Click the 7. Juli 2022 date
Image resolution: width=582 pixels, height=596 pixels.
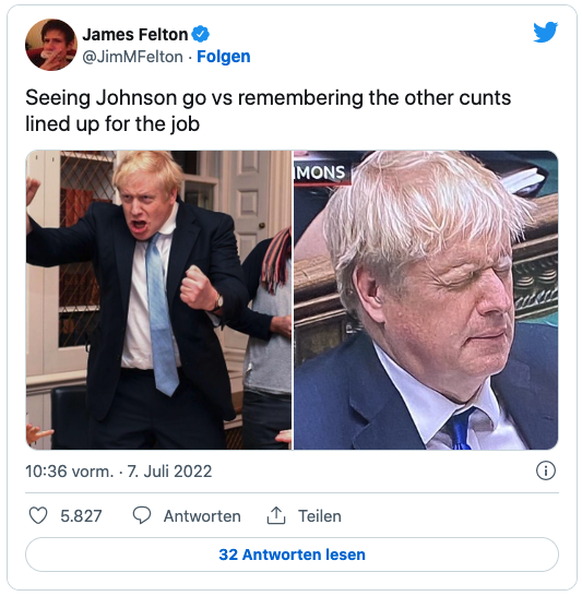(x=170, y=471)
